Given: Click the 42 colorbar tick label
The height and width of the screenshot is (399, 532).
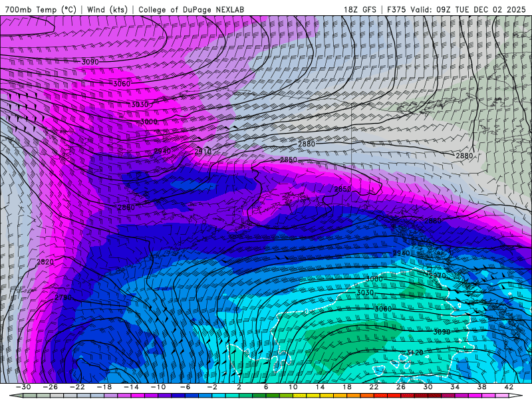Looking at the screenshot, I should [508, 387].
